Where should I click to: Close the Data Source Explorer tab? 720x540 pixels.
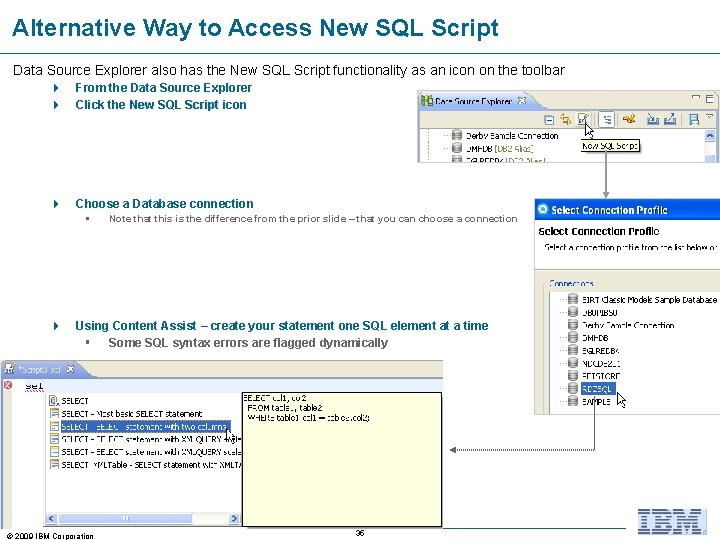coord(522,100)
